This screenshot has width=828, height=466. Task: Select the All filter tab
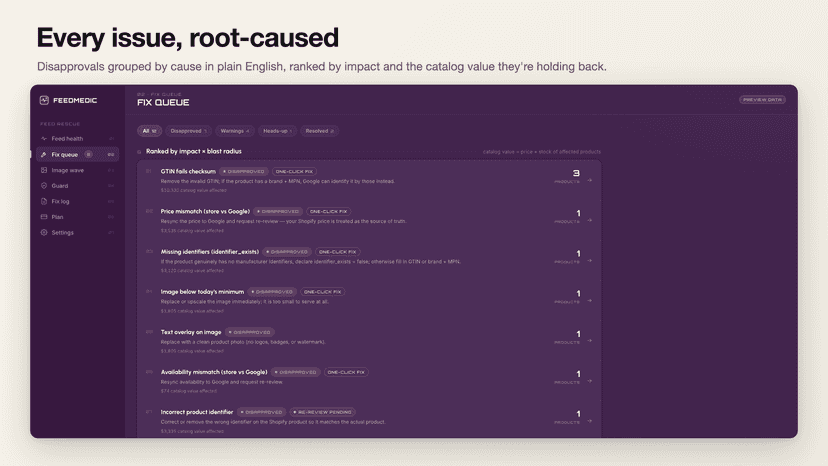tap(149, 131)
